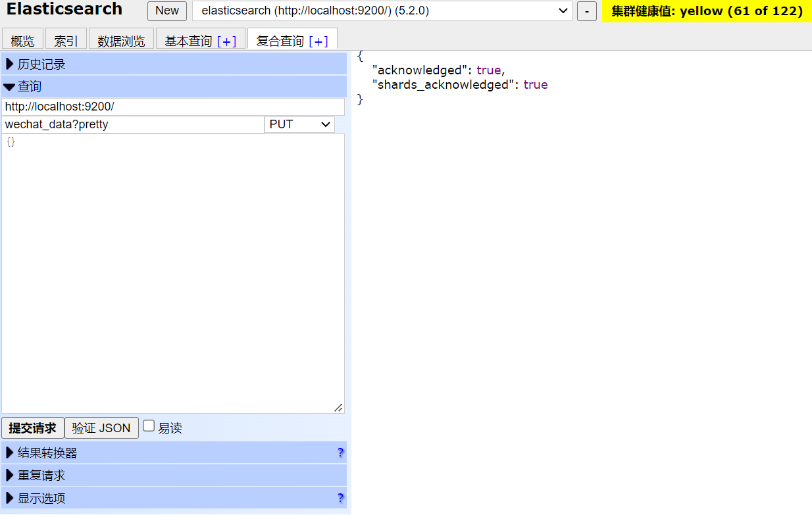
Task: Expand the 历史记录 section
Action: 174,64
